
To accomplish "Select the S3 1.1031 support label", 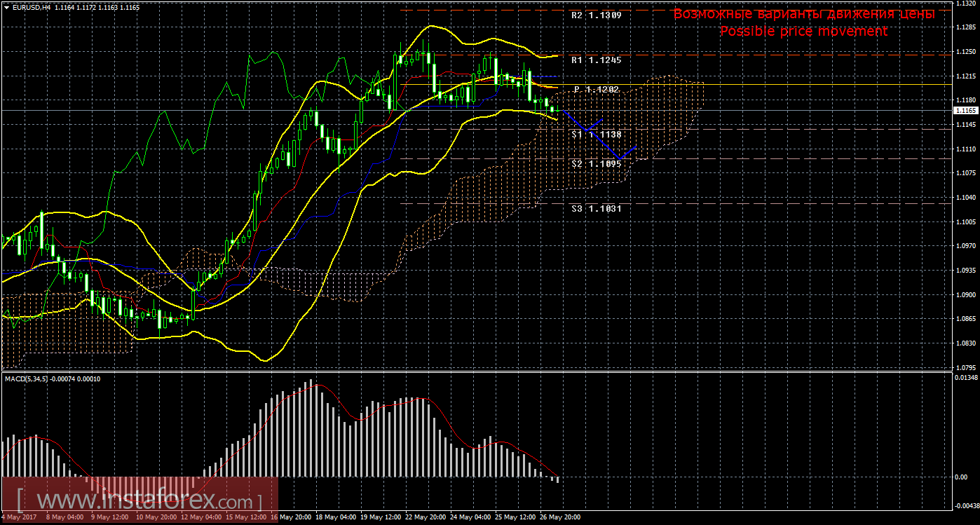I will [x=596, y=209].
